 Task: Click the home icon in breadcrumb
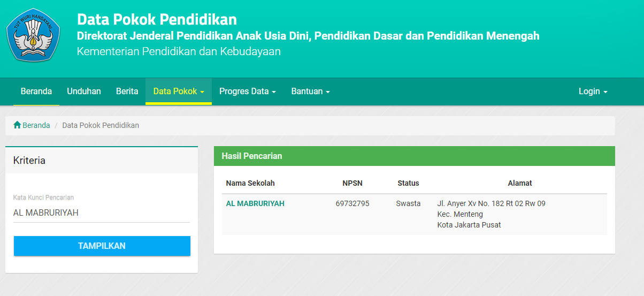click(x=17, y=125)
